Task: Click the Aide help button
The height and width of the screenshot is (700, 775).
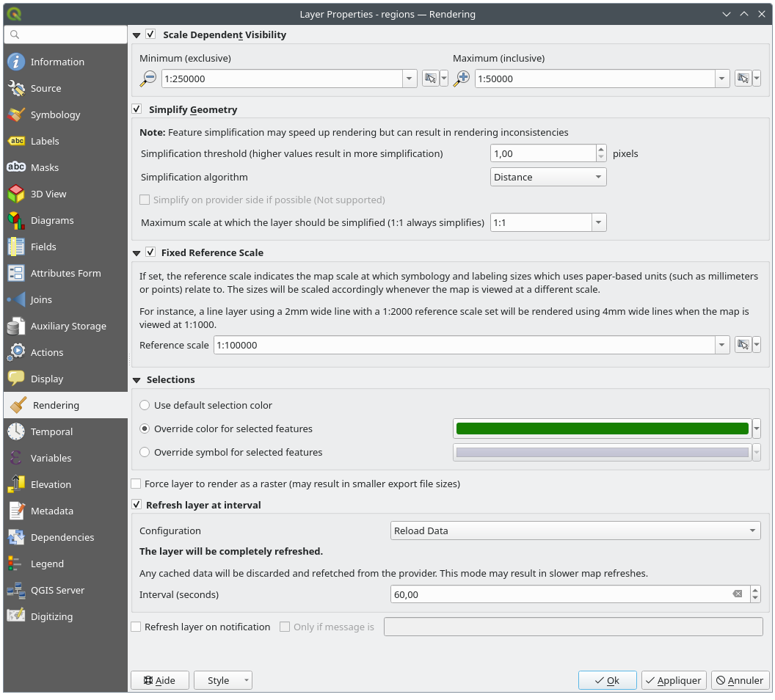Action: pyautogui.click(x=159, y=680)
